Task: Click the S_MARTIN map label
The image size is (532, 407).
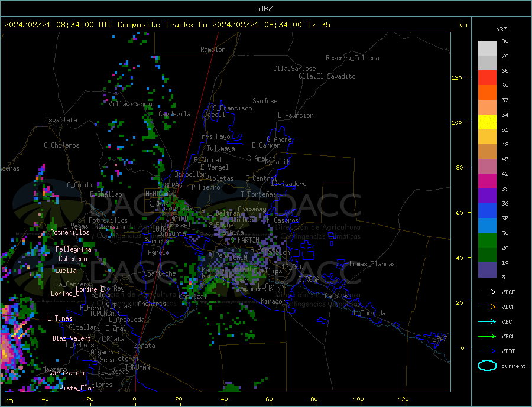Action: [x=245, y=240]
